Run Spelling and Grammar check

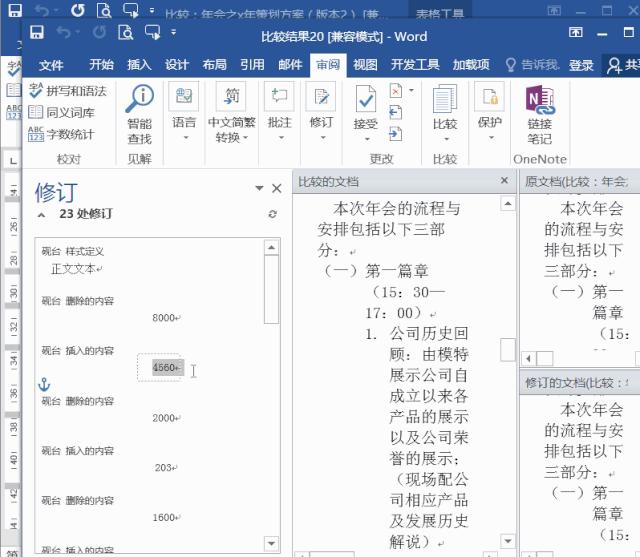point(68,91)
